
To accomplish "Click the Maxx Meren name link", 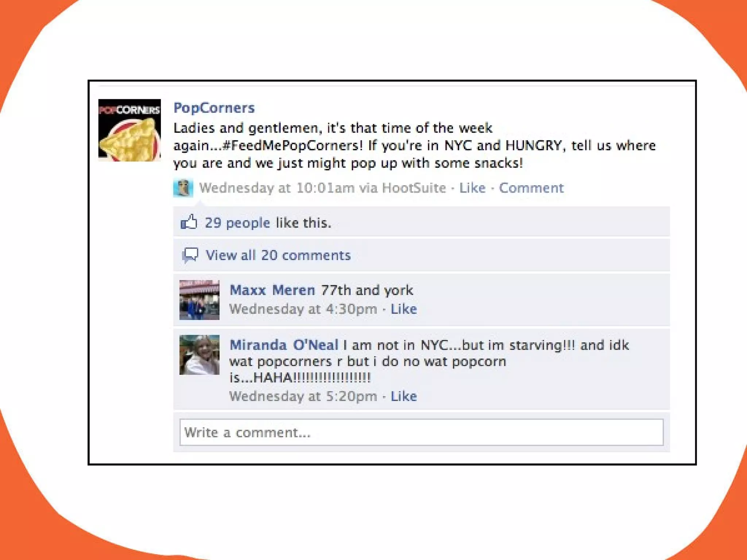I will coord(272,290).
